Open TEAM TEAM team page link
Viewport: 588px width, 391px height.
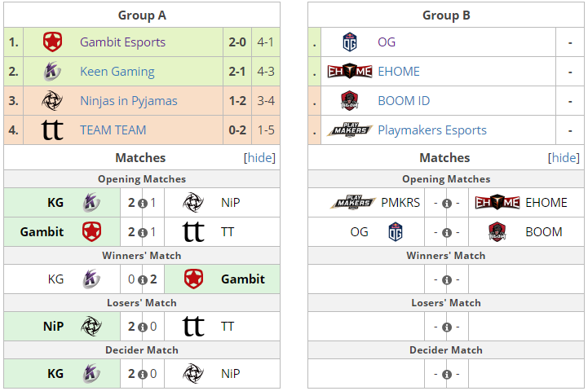coord(113,130)
